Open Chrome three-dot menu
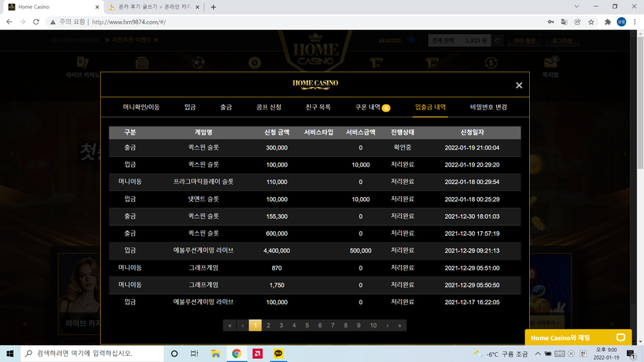This screenshot has width=644, height=362. coord(635,22)
